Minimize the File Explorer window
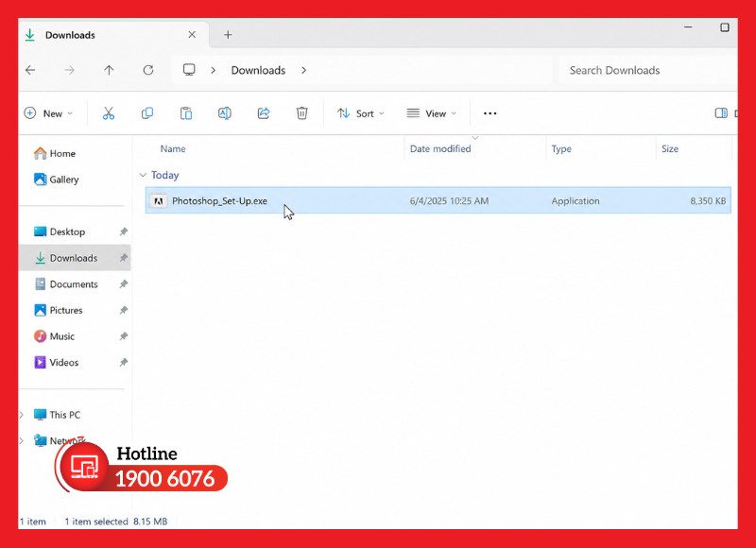 [x=688, y=27]
